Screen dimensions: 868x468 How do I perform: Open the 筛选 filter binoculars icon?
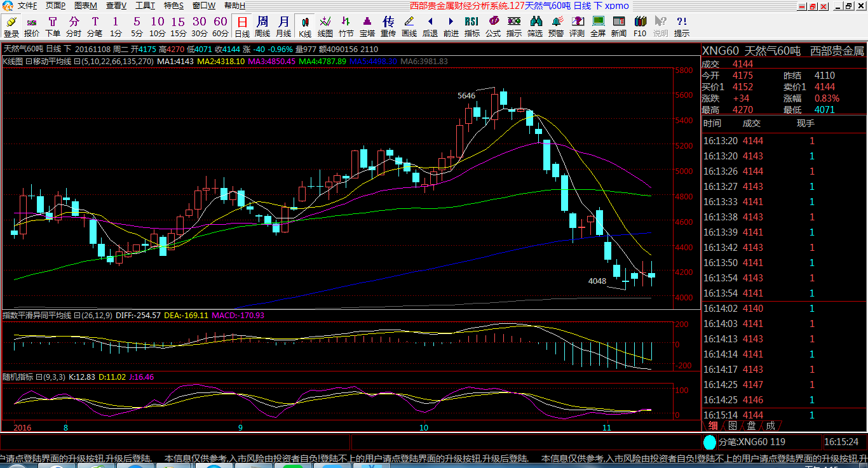[535, 27]
